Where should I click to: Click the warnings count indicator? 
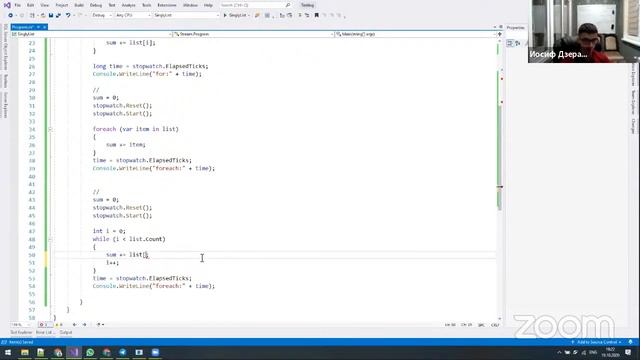click(59, 325)
